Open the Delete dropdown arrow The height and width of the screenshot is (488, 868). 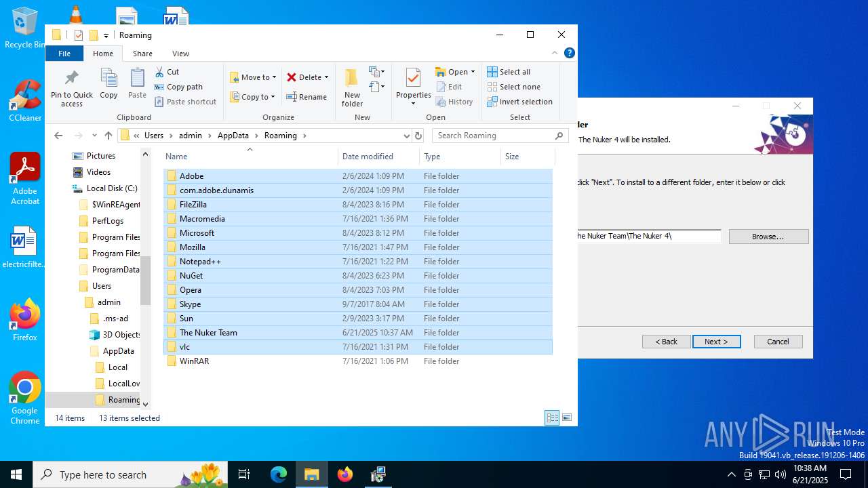coord(326,77)
